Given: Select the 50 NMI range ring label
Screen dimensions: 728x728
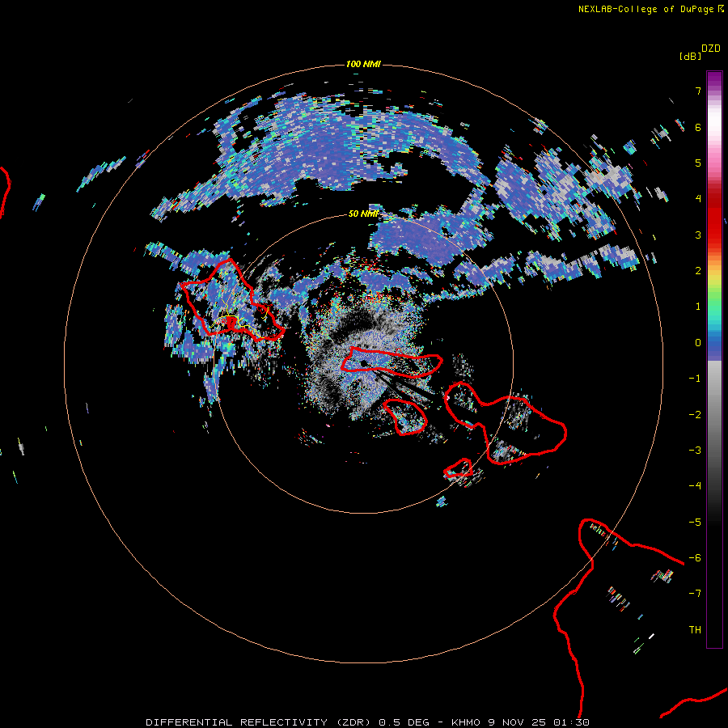Looking at the screenshot, I should (x=363, y=214).
